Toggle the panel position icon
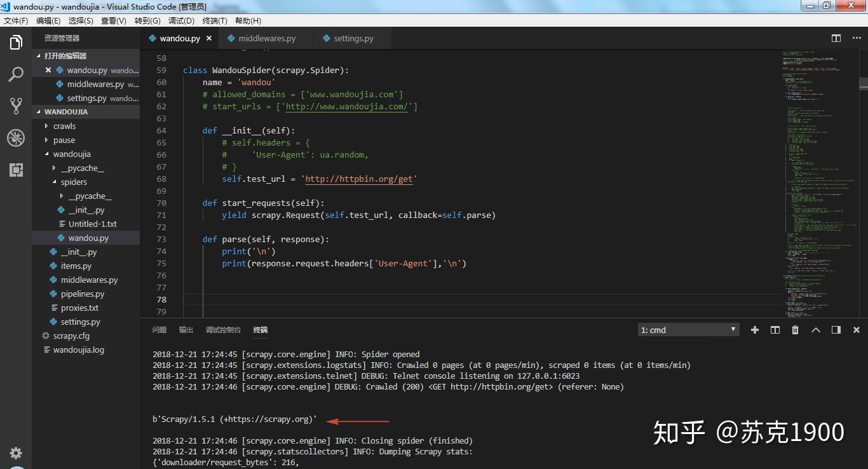The image size is (868, 469). pyautogui.click(x=835, y=329)
